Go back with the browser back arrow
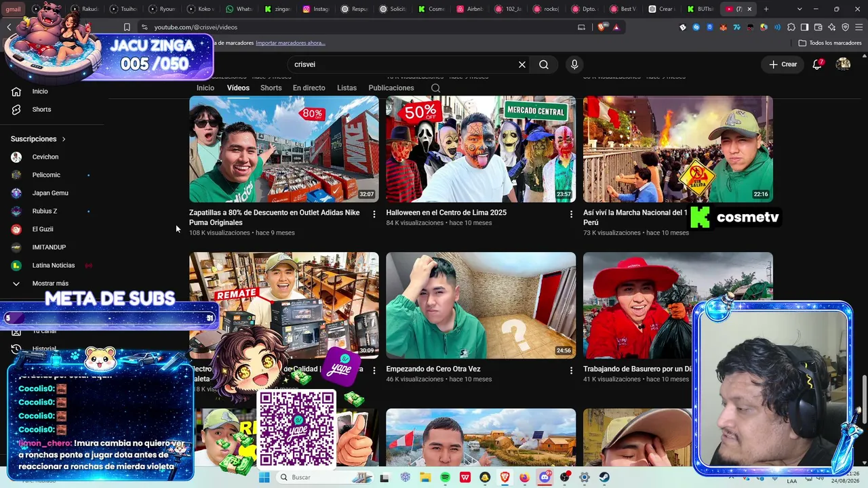The width and height of the screenshot is (868, 488). (x=9, y=27)
